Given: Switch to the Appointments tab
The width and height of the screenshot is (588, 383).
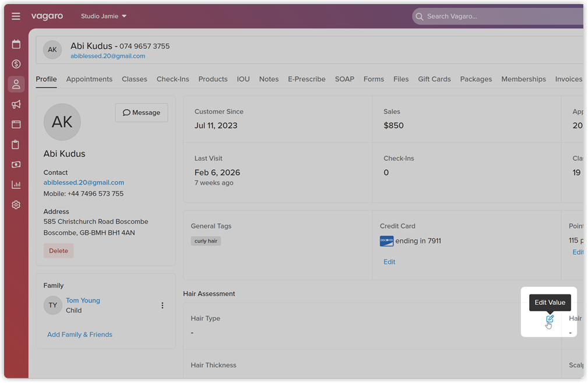Looking at the screenshot, I should coord(89,79).
